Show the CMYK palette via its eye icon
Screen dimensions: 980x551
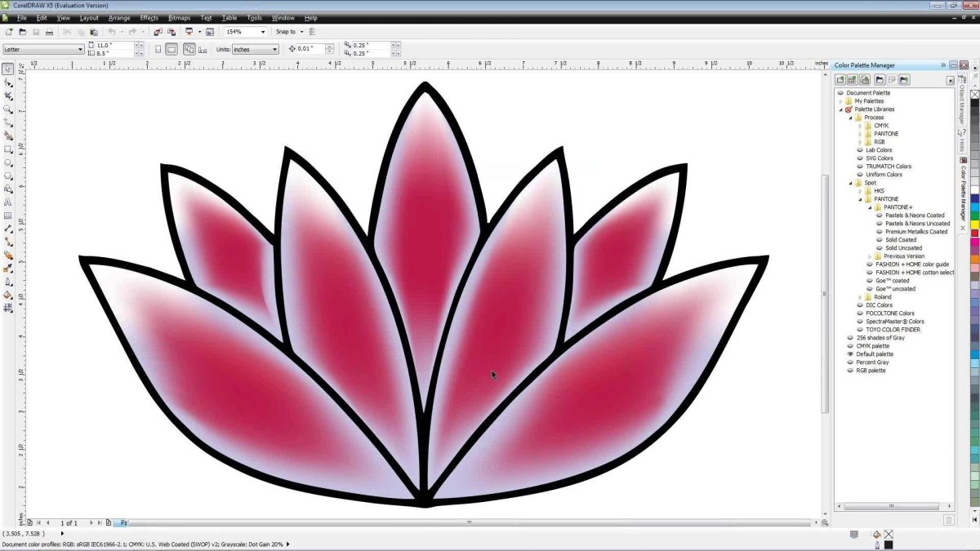point(850,346)
